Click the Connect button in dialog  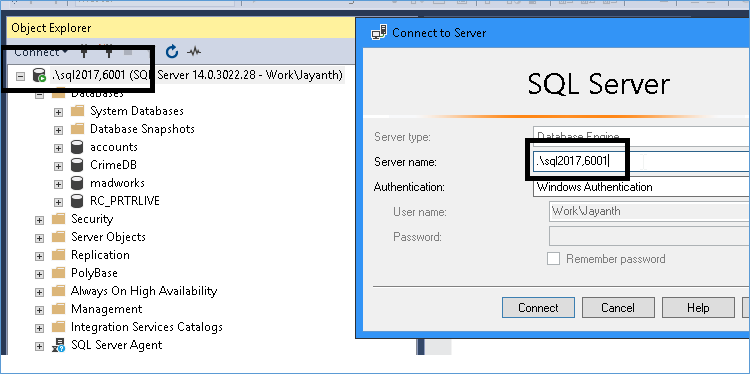538,308
